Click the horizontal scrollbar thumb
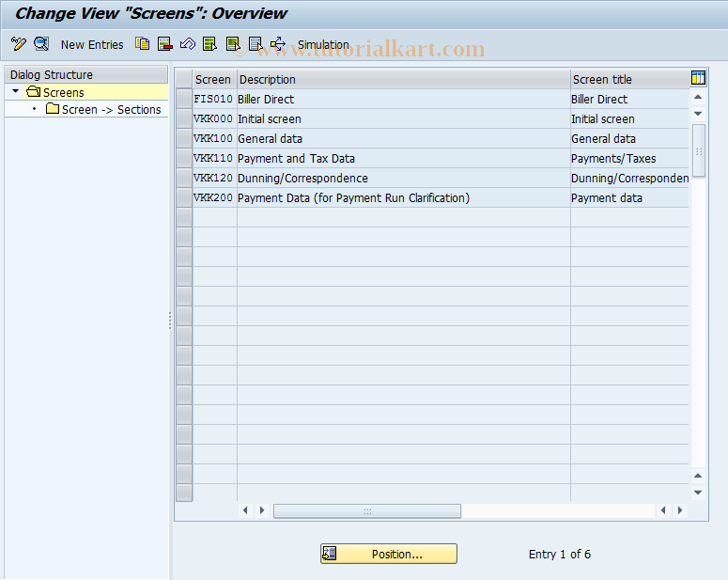728x580 pixels. [x=367, y=510]
